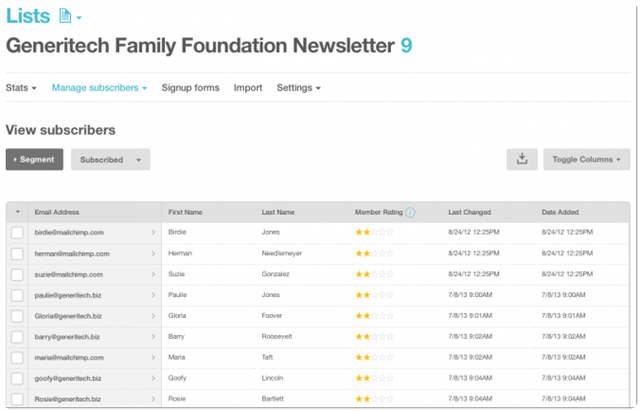Viewport: 640px width, 411px height.
Task: Open the Gloria@generitech.biz subscriber profile
Action: click(x=68, y=316)
